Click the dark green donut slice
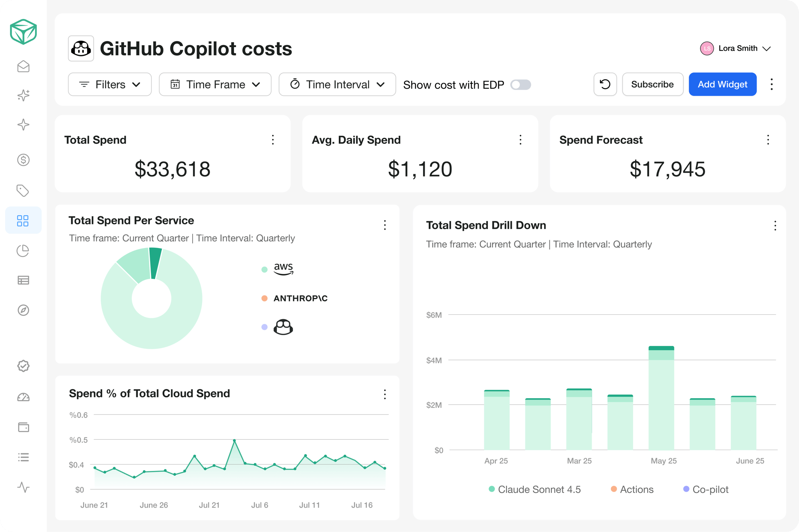Viewport: 799px width, 532px height. (x=155, y=263)
